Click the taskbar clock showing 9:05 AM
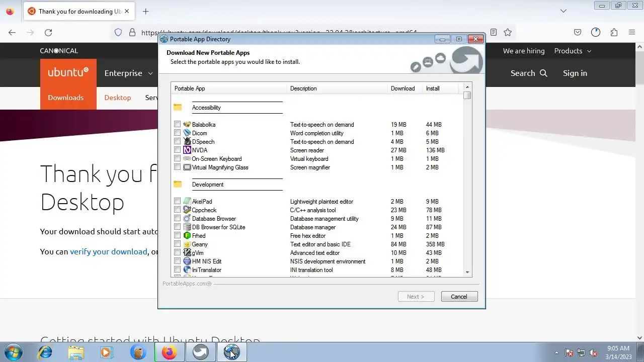644x362 pixels. point(618,352)
